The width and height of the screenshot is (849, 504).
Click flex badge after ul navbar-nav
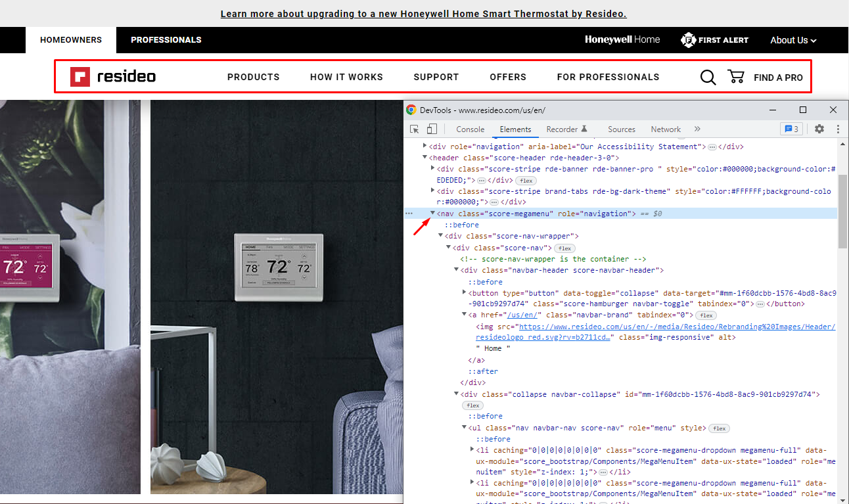[720, 428]
